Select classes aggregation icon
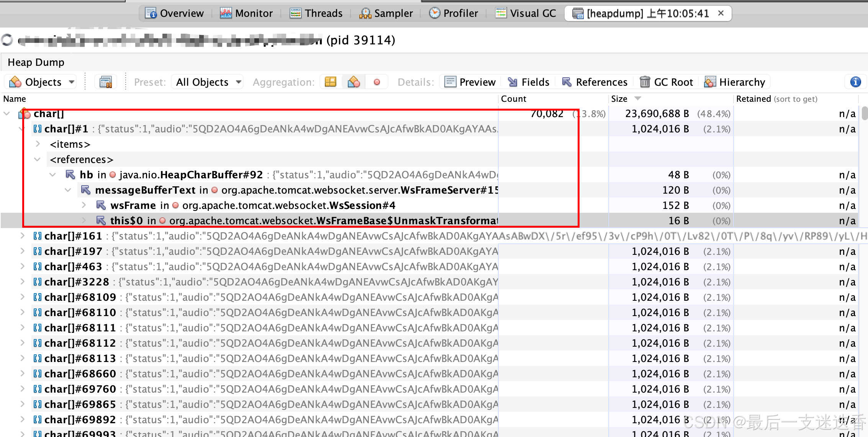This screenshot has height=437, width=868. pos(354,82)
